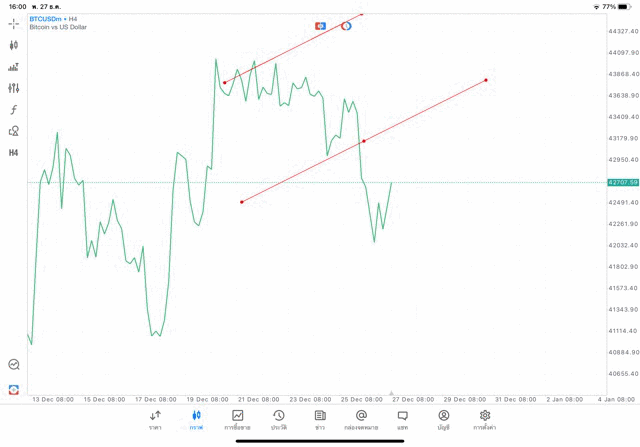Select the drawing objects shapes tool
This screenshot has width=640, height=447.
(x=14, y=131)
